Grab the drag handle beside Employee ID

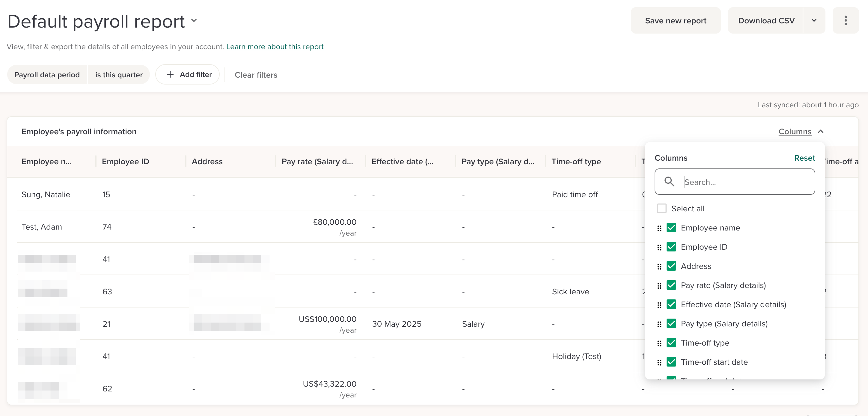[x=659, y=248]
